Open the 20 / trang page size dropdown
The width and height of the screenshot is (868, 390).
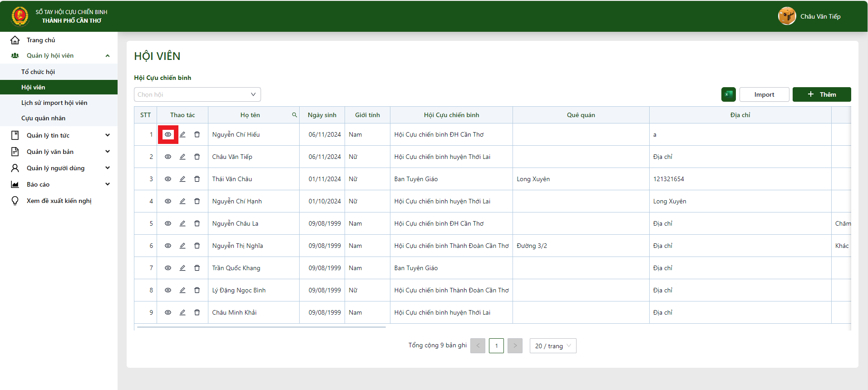tap(553, 346)
